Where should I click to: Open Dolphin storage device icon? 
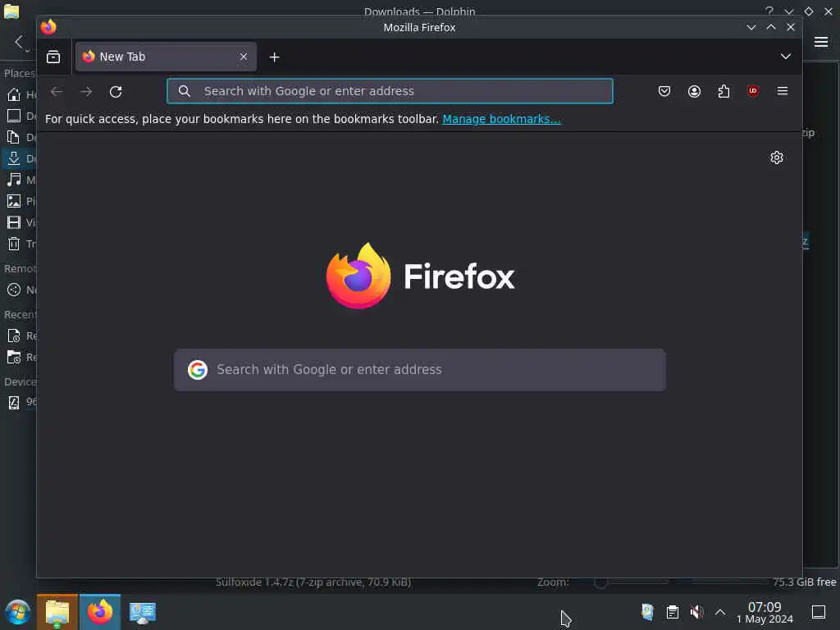pyautogui.click(x=14, y=402)
